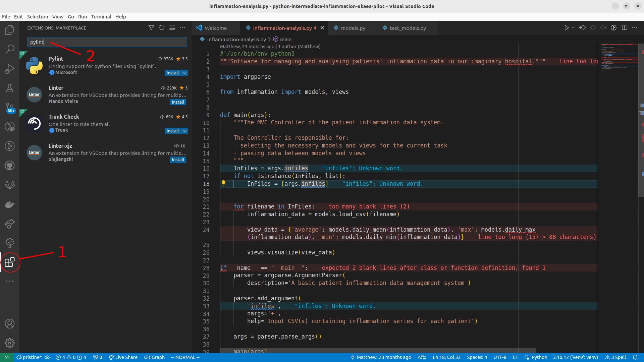Click the Git Graph status bar button
Screen dimensions: 644x362
[x=154, y=357]
